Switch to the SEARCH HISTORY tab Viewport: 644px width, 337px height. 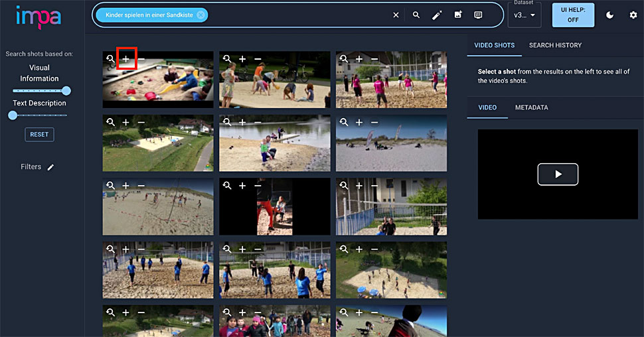[555, 45]
